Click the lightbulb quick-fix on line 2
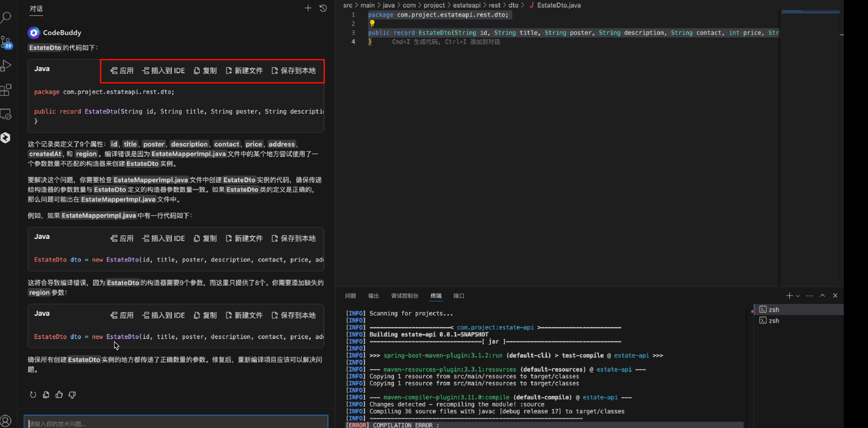This screenshot has width=868, height=428. coord(372,24)
